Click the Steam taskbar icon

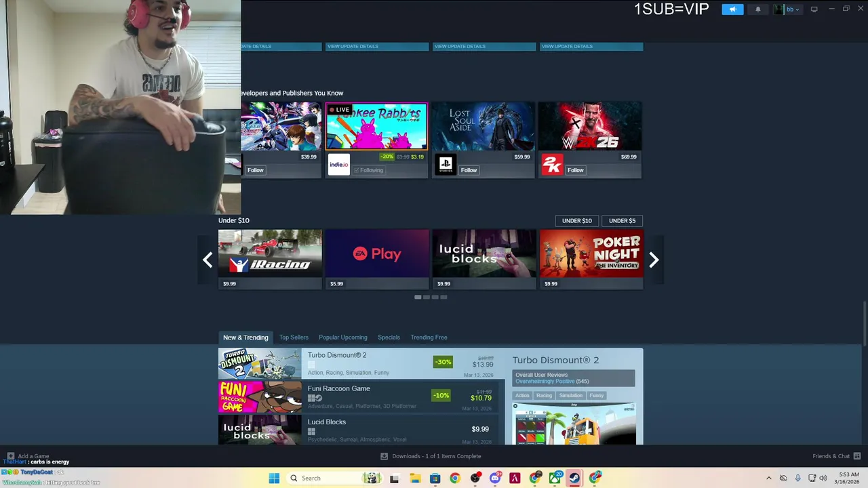pos(574,479)
